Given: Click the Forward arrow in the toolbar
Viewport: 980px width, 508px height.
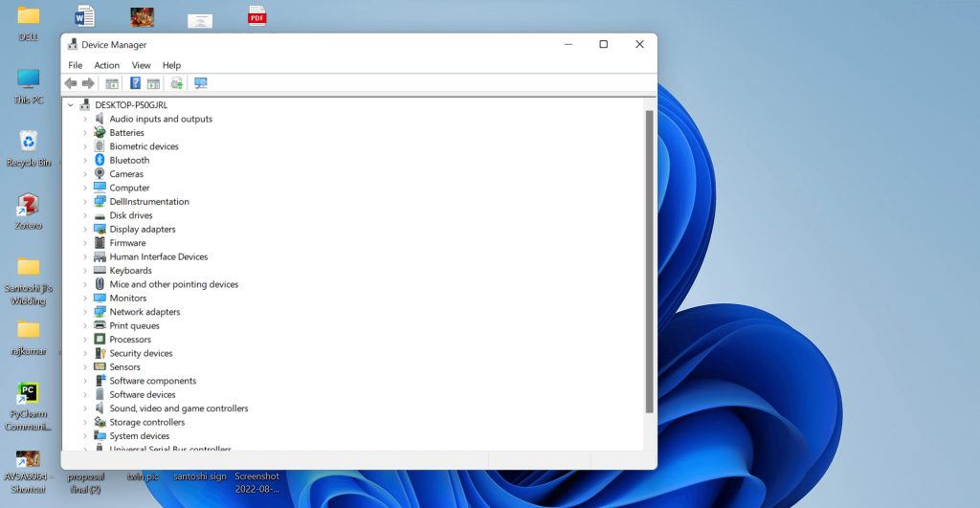Looking at the screenshot, I should click(x=88, y=83).
